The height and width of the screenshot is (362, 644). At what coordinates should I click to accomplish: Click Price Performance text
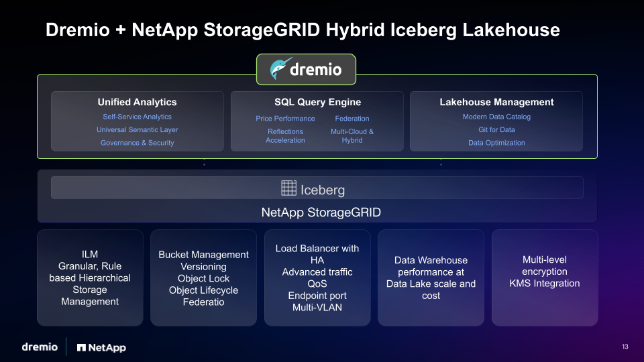point(285,119)
